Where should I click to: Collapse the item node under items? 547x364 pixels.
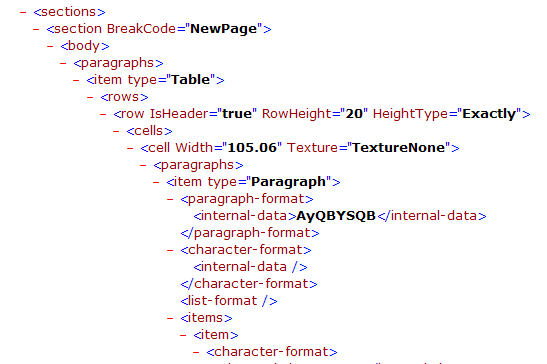183,336
